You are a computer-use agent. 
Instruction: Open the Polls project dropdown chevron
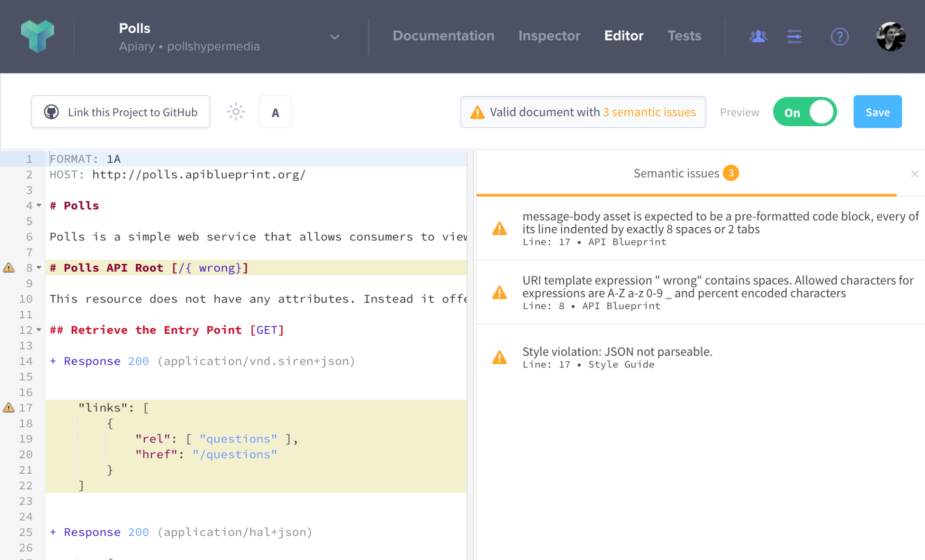point(334,37)
